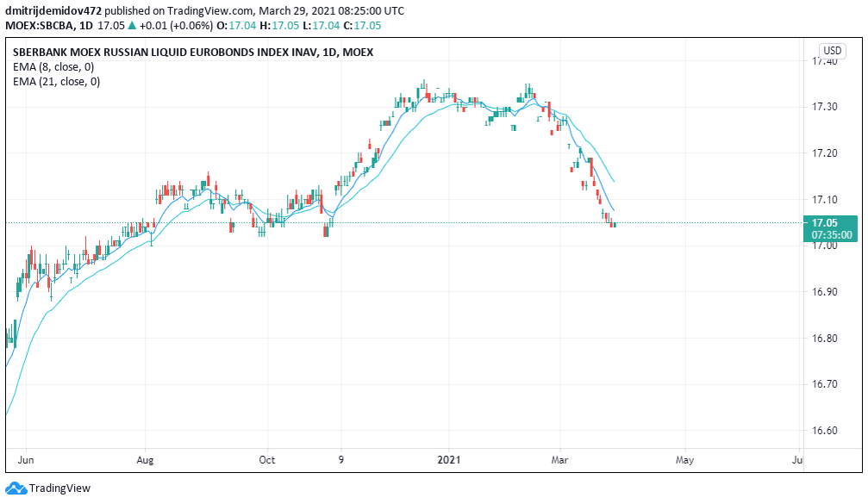Click the 16.60 price axis label
Screen dimensions: 868x504
824,431
